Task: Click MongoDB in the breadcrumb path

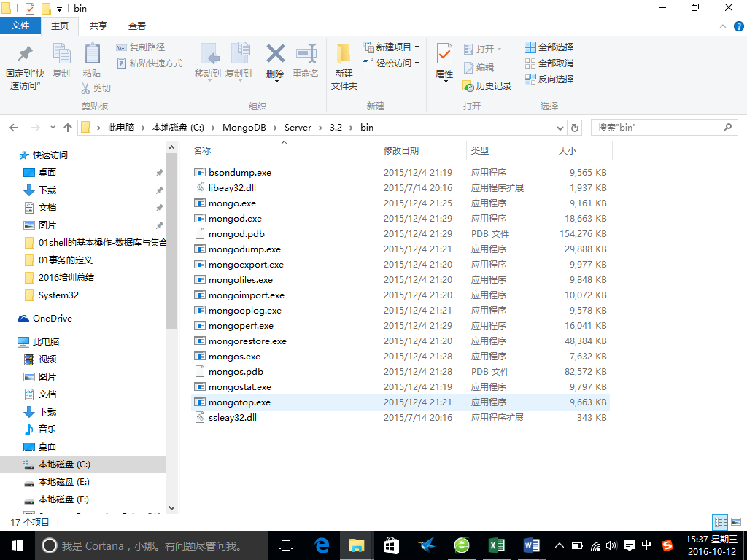Action: click(244, 128)
